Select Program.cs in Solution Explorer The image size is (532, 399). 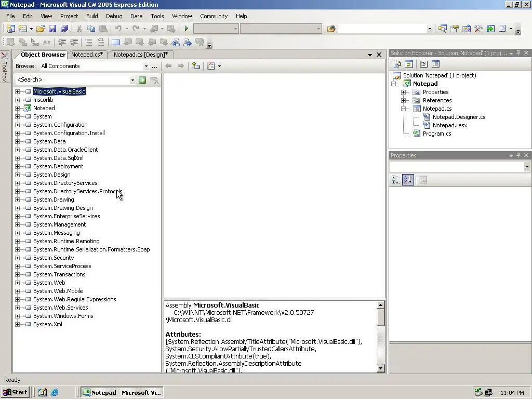[436, 134]
